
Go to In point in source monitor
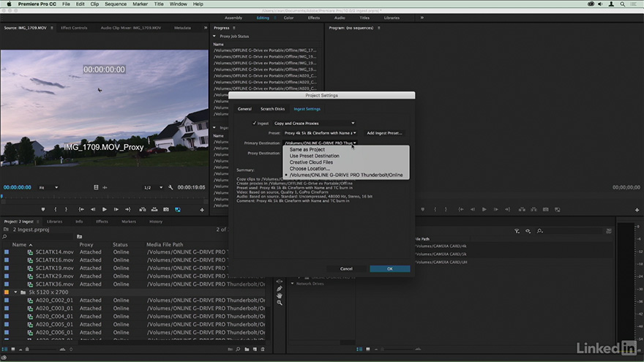tap(81, 209)
